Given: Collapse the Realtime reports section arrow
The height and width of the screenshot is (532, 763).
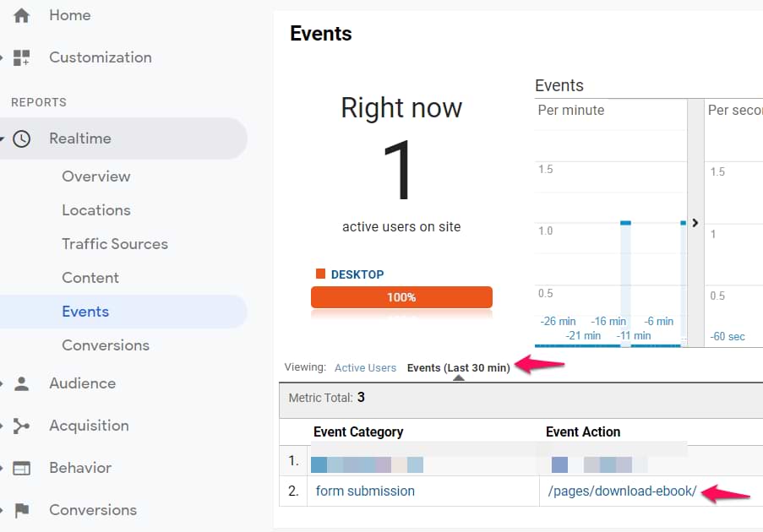Looking at the screenshot, I should pos(3,138).
